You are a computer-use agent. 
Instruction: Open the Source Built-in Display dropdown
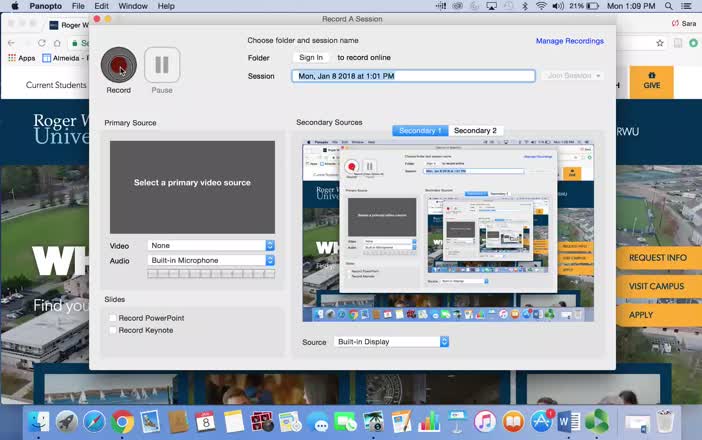coord(391,342)
